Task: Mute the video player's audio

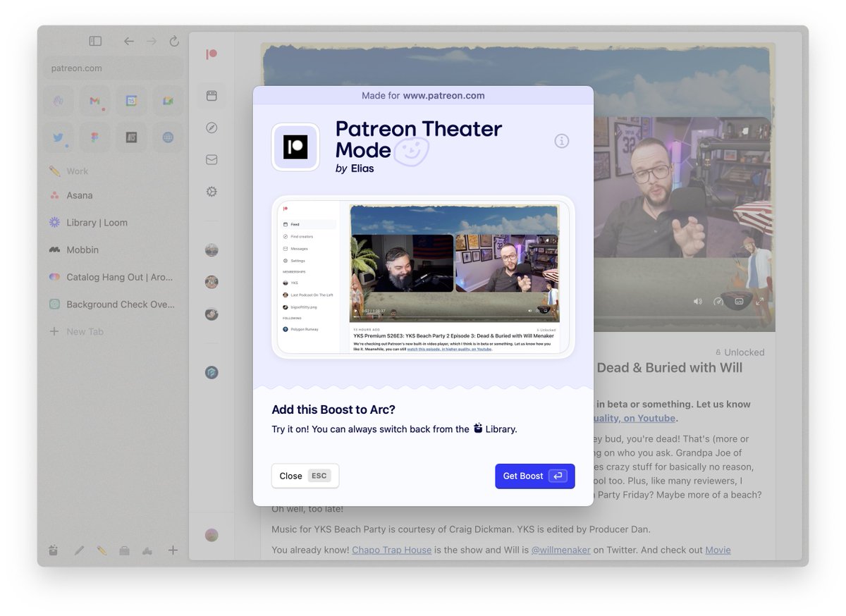Action: pyautogui.click(x=697, y=301)
